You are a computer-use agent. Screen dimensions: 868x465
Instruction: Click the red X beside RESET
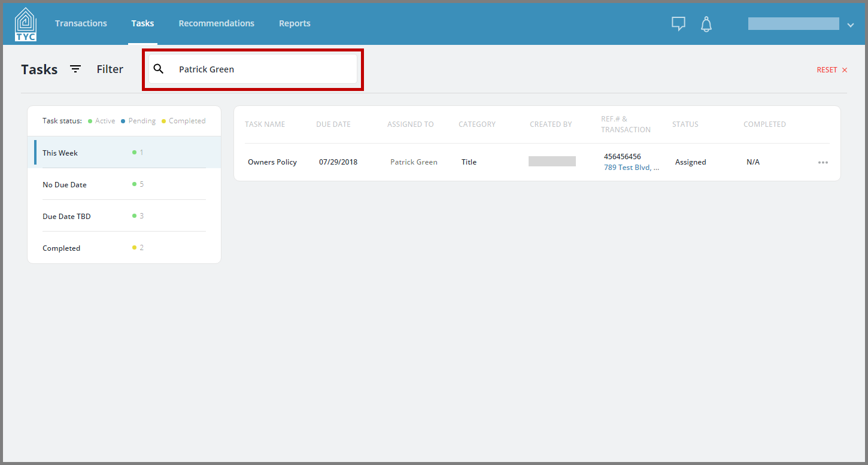click(x=845, y=70)
